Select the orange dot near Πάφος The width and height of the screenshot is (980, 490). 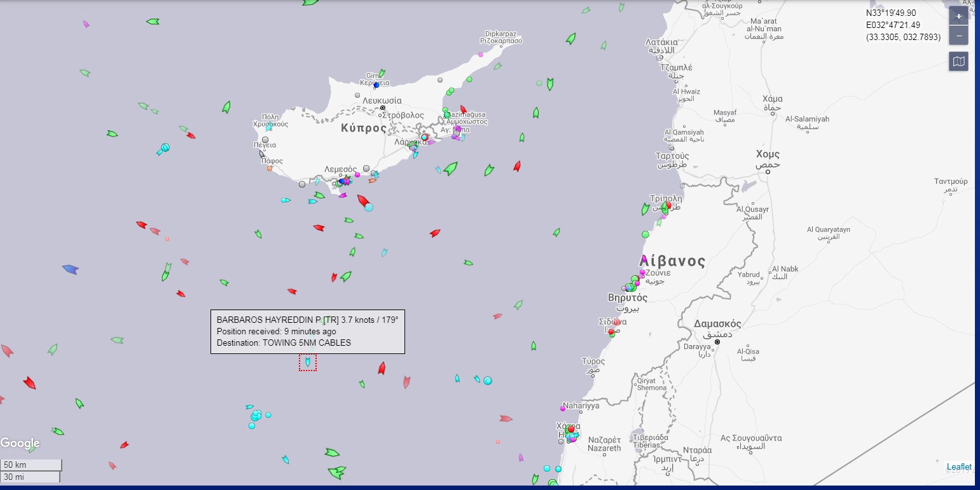[270, 168]
